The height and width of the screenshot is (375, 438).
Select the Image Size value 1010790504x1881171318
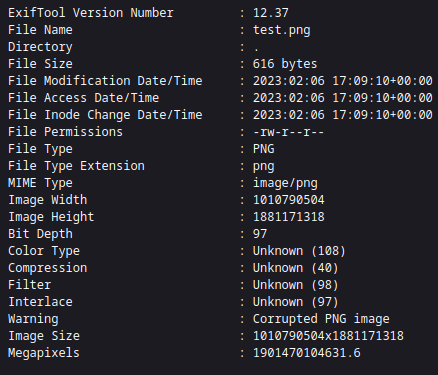pyautogui.click(x=328, y=336)
